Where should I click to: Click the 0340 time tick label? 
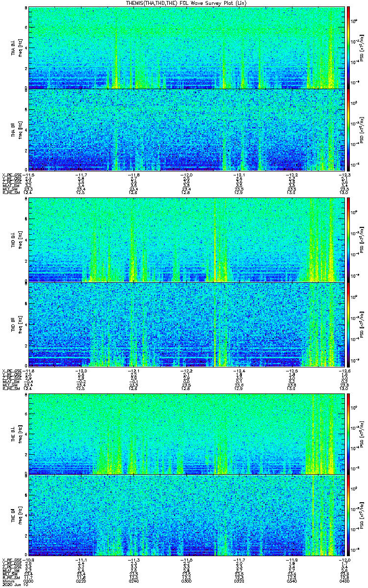pyautogui.click(x=291, y=581)
